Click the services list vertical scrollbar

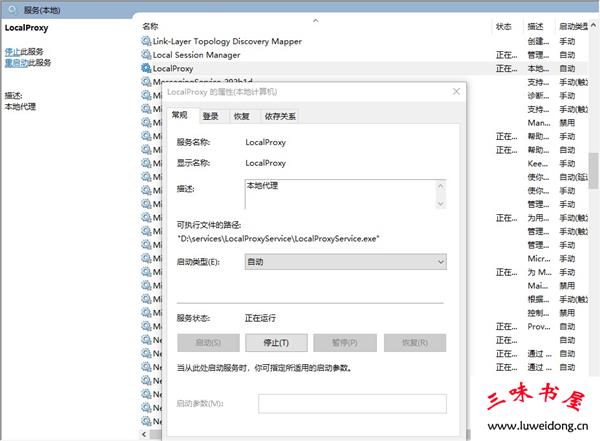pyautogui.click(x=593, y=165)
